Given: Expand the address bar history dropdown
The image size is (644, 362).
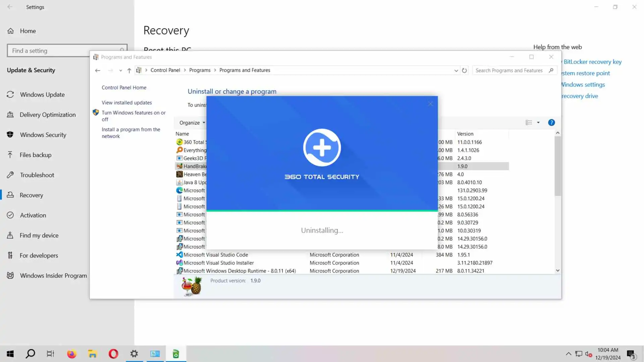Looking at the screenshot, I should point(456,70).
